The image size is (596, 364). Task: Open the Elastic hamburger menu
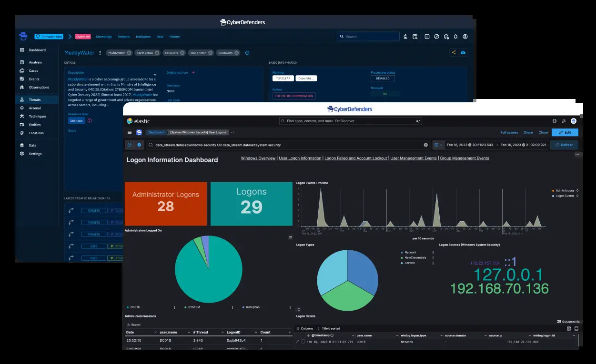click(x=130, y=132)
